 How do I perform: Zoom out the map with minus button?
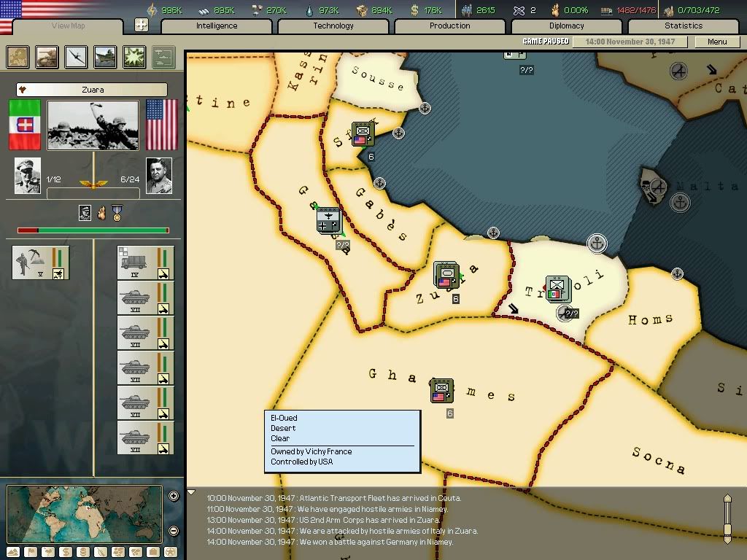click(174, 531)
